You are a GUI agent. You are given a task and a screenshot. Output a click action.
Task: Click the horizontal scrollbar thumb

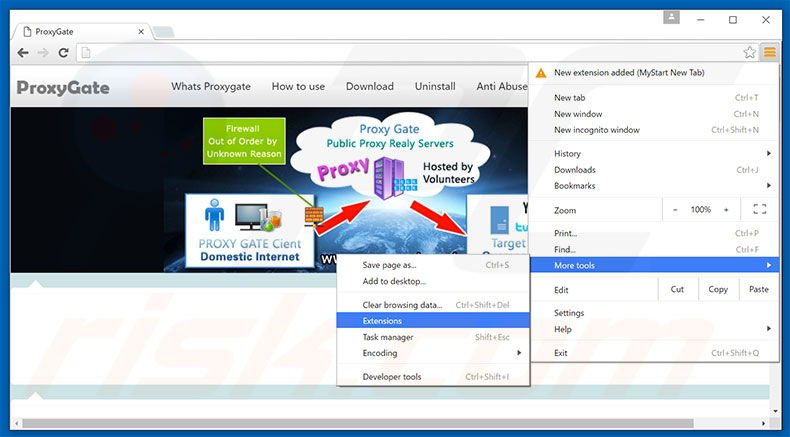coord(358,423)
